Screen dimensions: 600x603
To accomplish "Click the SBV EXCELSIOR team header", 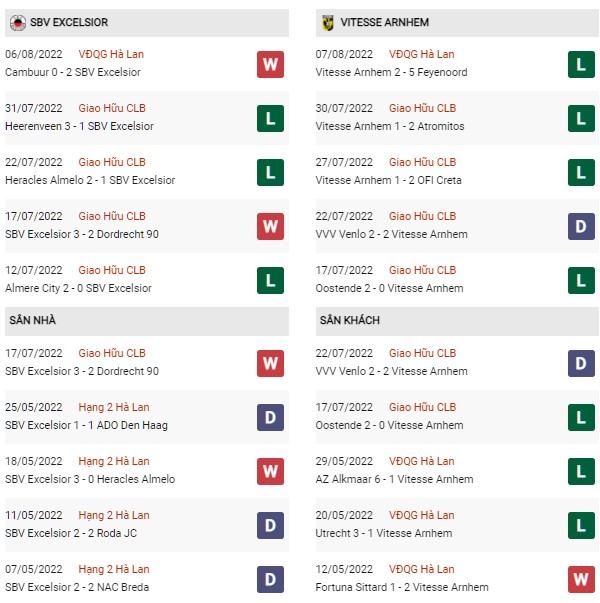I will click(147, 23).
